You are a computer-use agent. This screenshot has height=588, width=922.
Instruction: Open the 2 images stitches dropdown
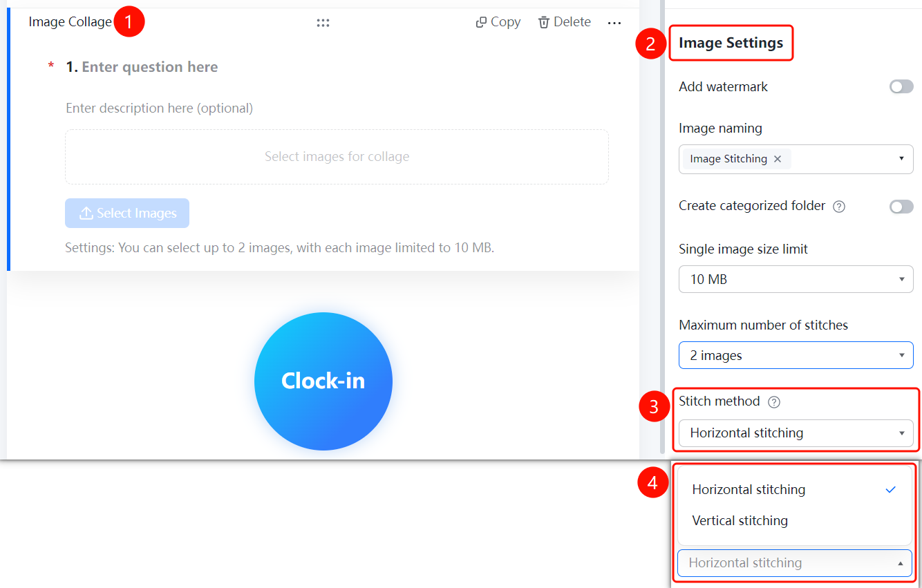click(x=796, y=356)
